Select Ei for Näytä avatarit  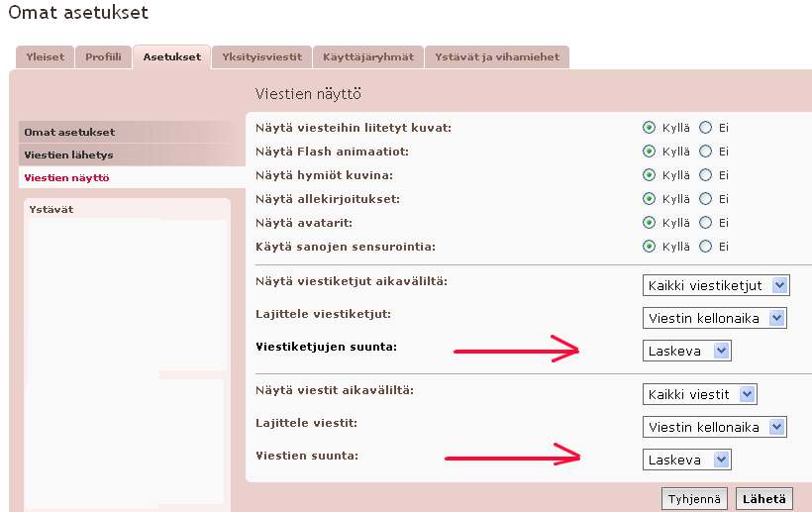click(x=705, y=223)
